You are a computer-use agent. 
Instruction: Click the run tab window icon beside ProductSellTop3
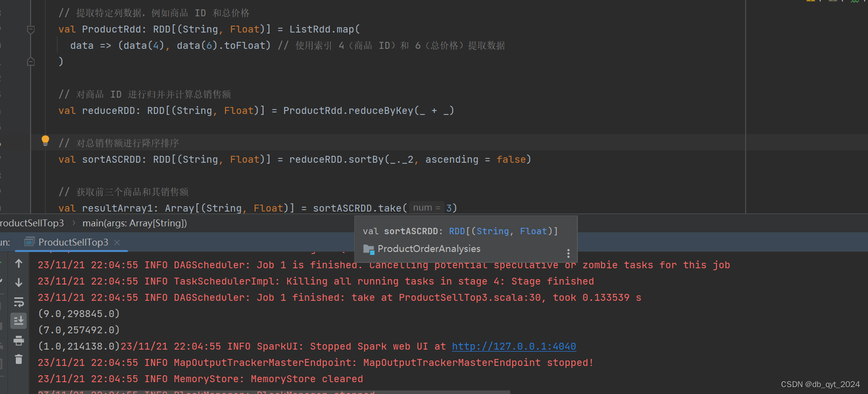tap(30, 242)
